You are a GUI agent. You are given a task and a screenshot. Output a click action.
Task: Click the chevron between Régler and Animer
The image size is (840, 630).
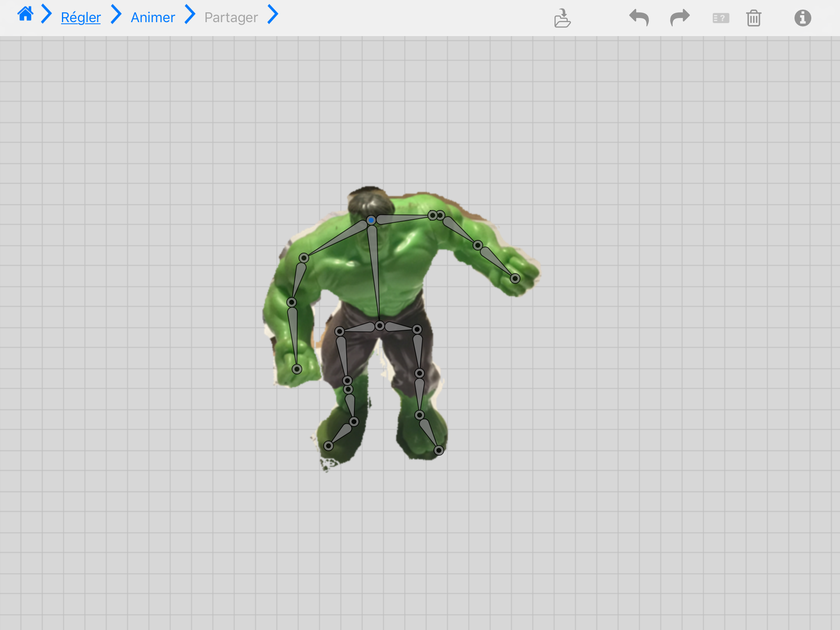tap(116, 14)
